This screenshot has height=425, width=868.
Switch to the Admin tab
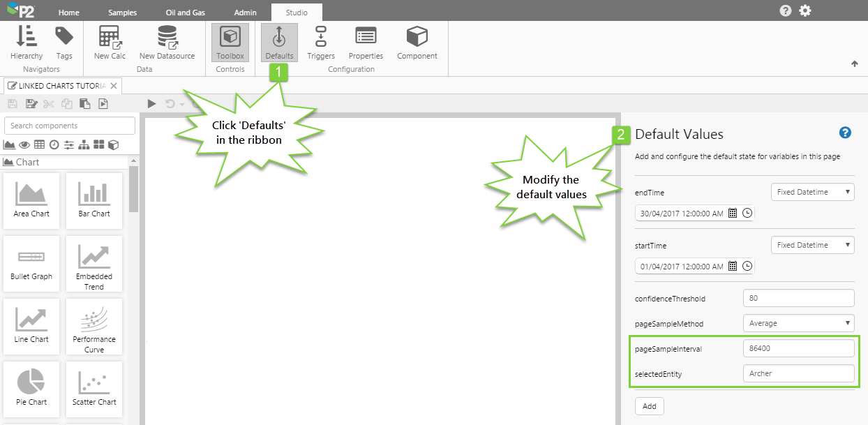pyautogui.click(x=245, y=13)
